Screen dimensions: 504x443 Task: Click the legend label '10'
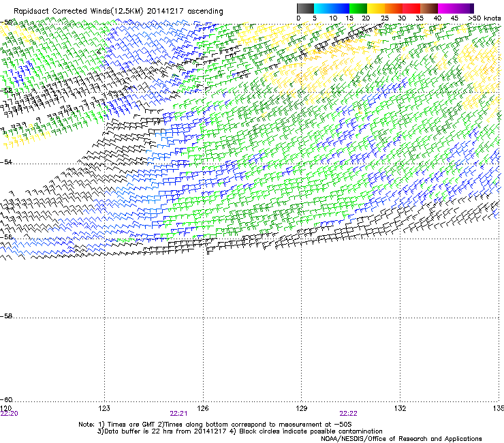pos(333,18)
